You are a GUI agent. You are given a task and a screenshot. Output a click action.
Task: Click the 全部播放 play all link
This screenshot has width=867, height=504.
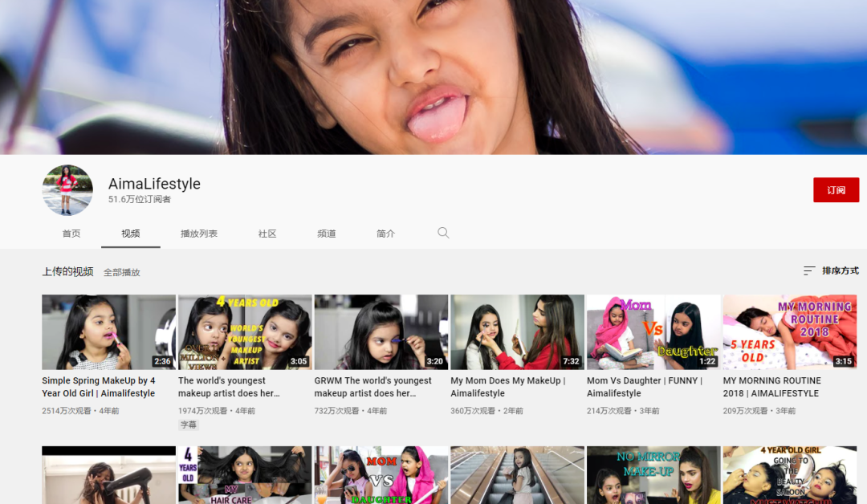click(122, 272)
